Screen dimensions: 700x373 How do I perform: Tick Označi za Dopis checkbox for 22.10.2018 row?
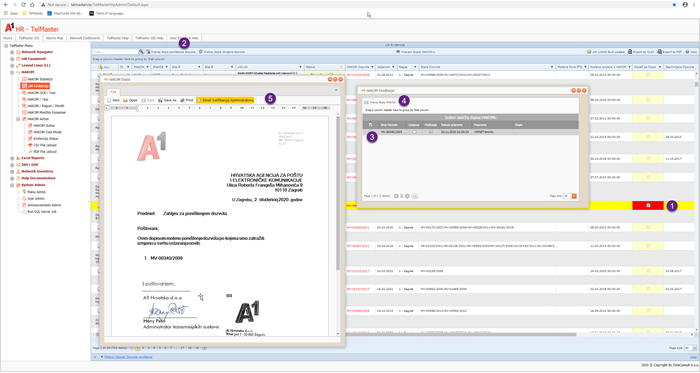click(x=648, y=158)
